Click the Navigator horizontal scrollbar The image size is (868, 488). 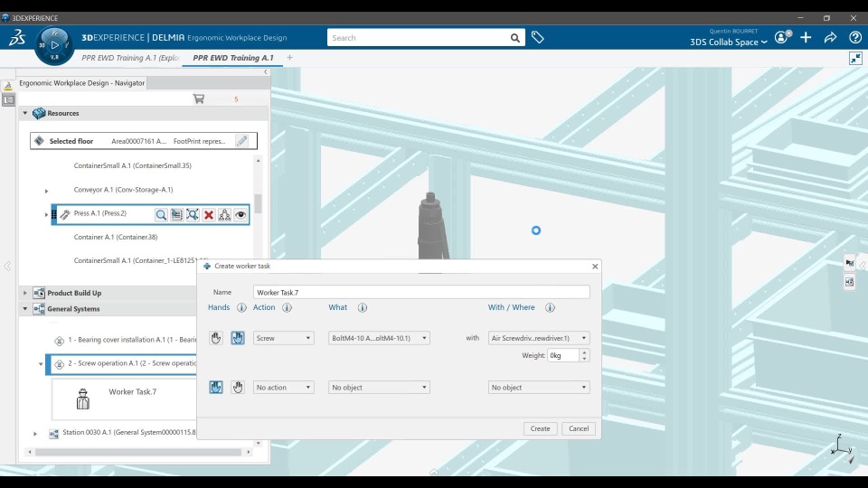click(x=136, y=452)
